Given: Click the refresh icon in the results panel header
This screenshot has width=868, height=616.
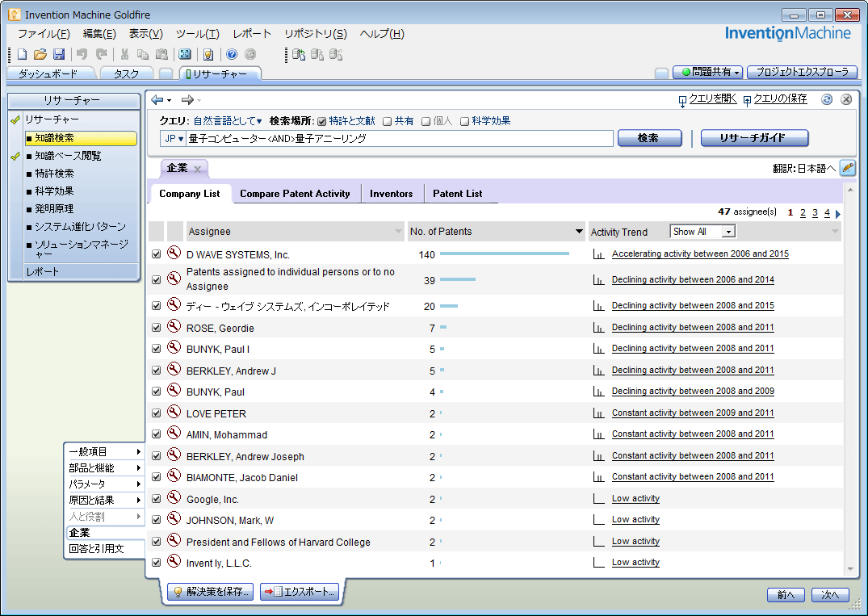Looking at the screenshot, I should (827, 99).
